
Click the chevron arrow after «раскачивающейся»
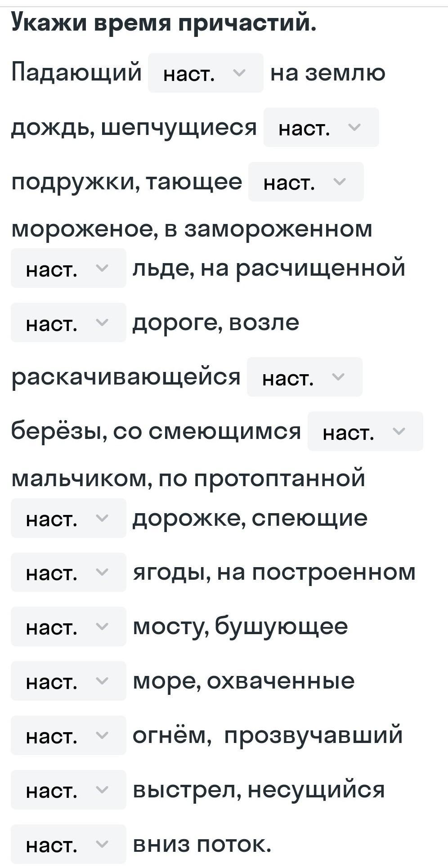click(x=338, y=377)
